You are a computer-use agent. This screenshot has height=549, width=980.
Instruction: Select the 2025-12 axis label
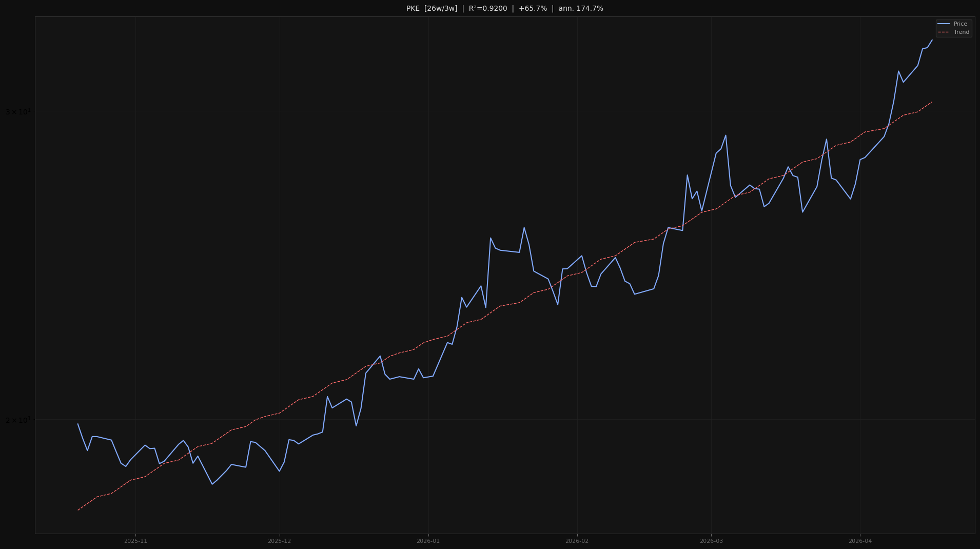pyautogui.click(x=280, y=540)
